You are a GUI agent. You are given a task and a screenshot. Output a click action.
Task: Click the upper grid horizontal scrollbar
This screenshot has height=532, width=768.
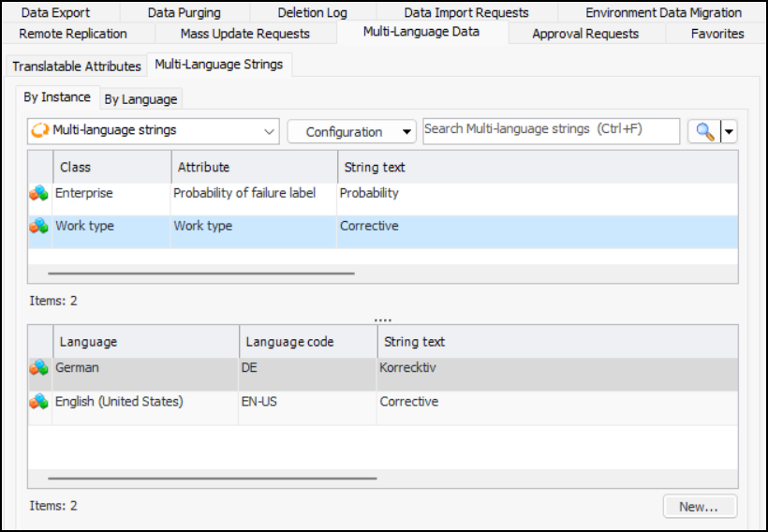coord(201,273)
